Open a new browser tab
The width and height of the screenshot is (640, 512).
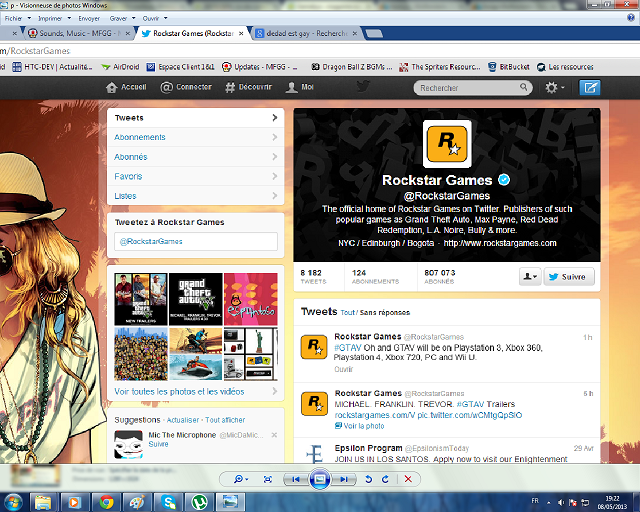(x=373, y=33)
